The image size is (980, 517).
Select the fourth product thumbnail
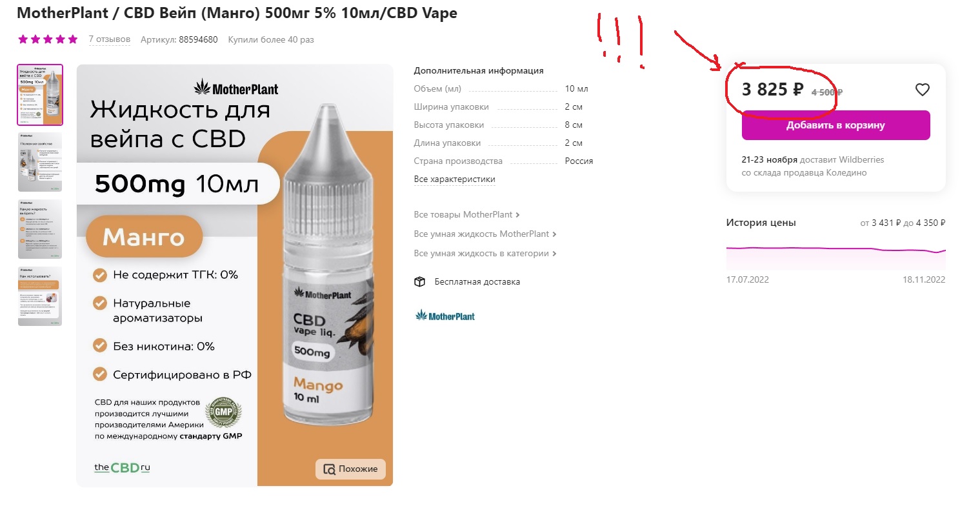click(40, 296)
